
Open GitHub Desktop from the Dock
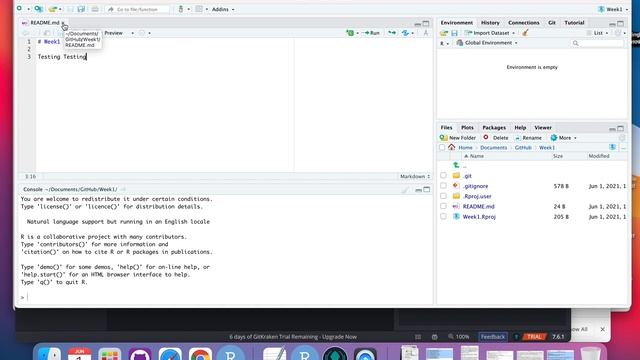point(140,353)
